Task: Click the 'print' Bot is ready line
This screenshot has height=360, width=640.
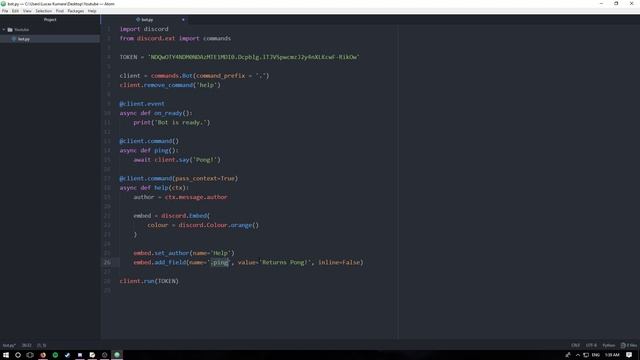Action: point(171,122)
